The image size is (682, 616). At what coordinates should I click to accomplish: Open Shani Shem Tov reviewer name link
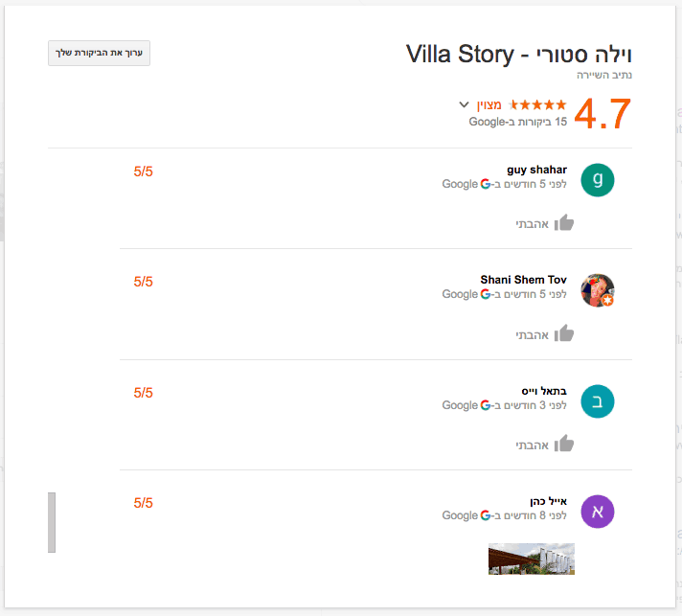(x=523, y=280)
